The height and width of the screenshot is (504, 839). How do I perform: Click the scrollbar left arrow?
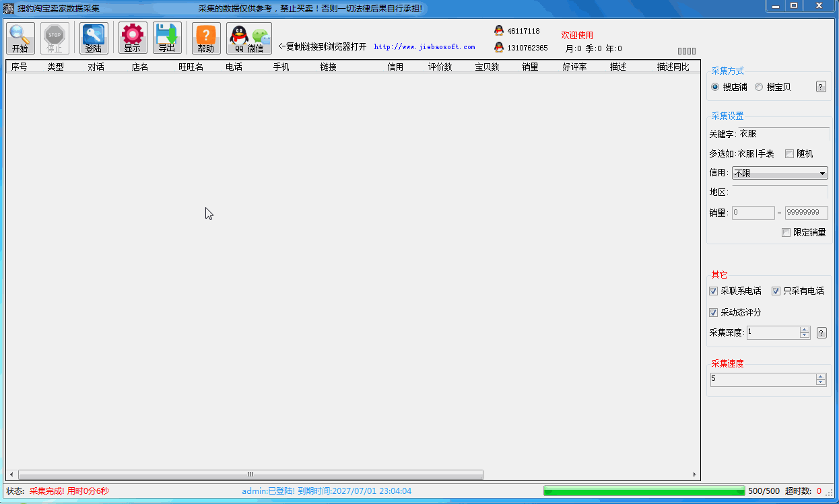pyautogui.click(x=11, y=474)
